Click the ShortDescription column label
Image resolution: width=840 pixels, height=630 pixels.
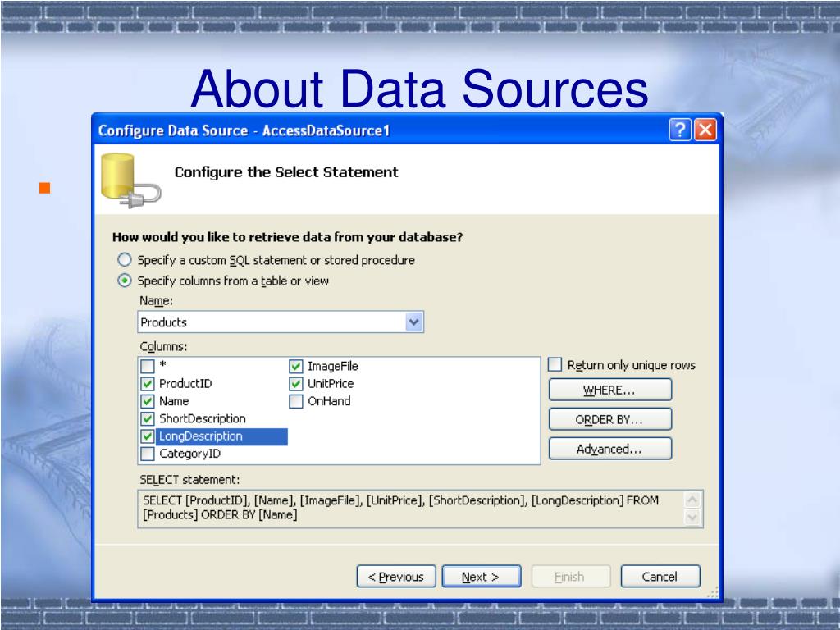(203, 419)
